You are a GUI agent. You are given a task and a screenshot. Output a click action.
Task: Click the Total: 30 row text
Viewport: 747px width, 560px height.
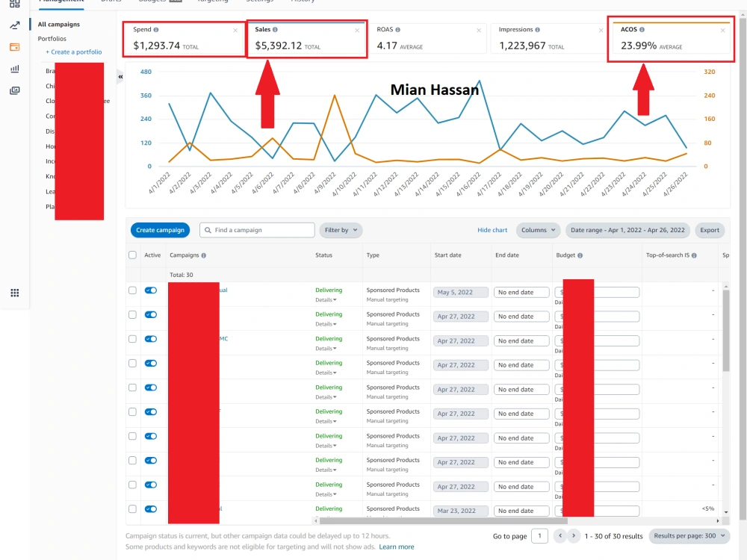pos(181,275)
